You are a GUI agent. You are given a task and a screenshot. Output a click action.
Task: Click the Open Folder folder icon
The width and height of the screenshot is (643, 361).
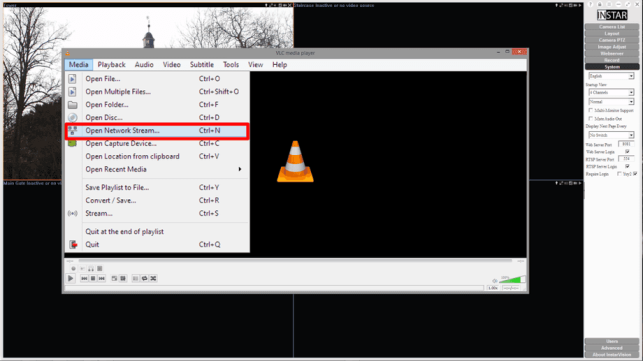pyautogui.click(x=72, y=105)
